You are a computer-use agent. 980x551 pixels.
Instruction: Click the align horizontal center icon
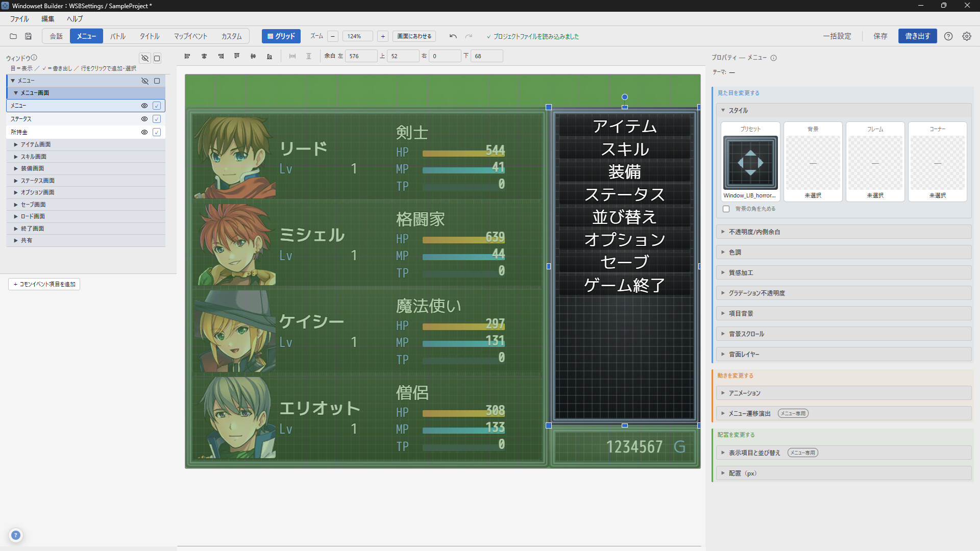pos(204,56)
